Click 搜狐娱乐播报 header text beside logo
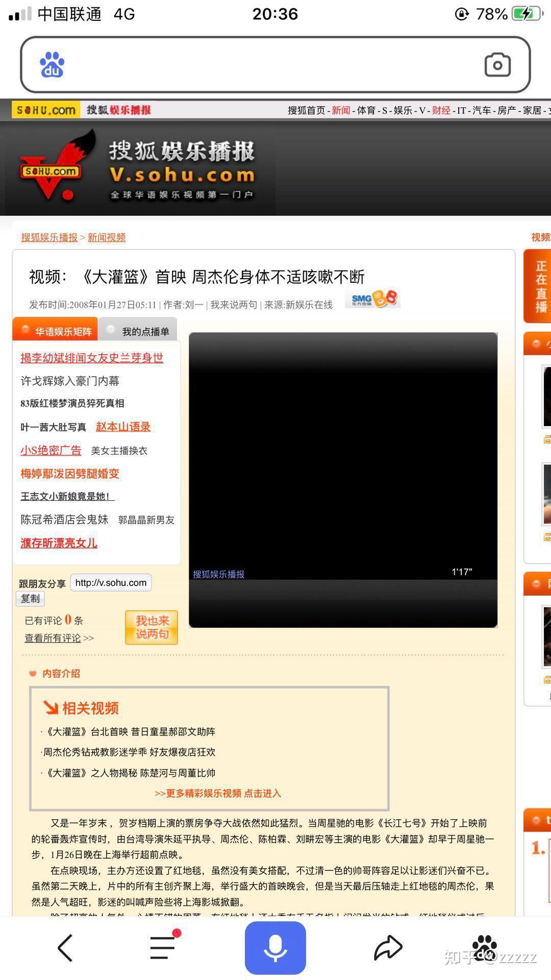 coord(182,152)
